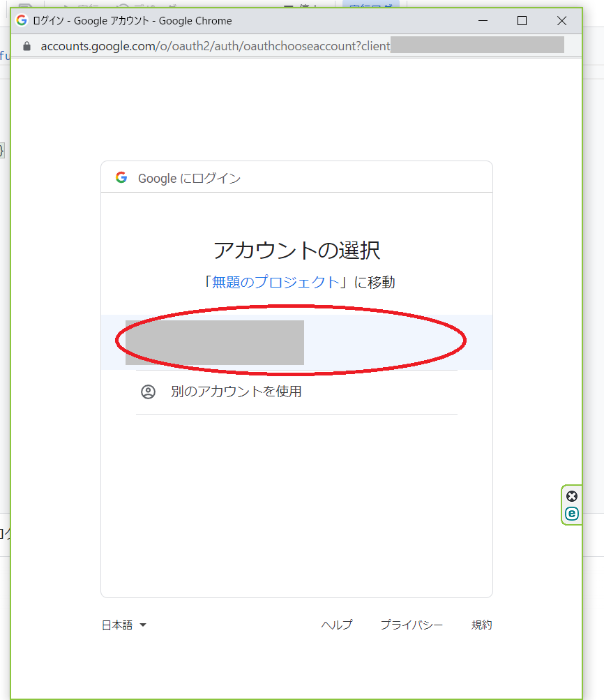
Task: Click the Google favicon in the title bar
Action: pos(22,21)
